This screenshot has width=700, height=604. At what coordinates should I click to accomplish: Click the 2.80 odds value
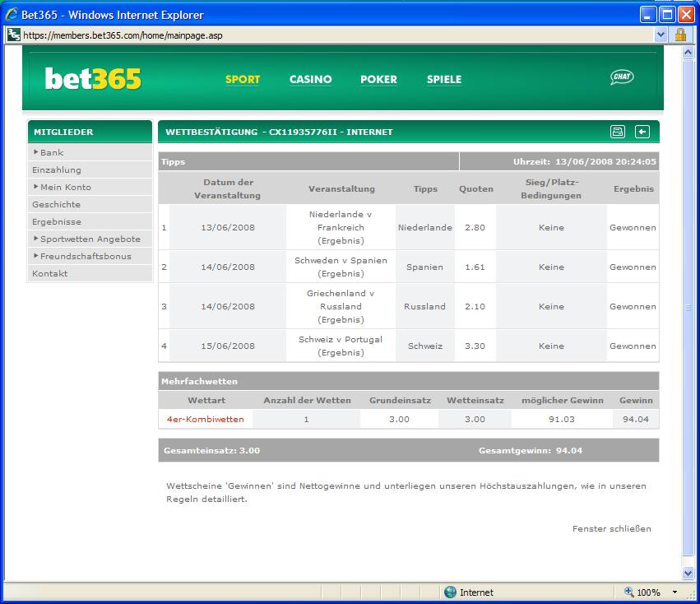475,227
